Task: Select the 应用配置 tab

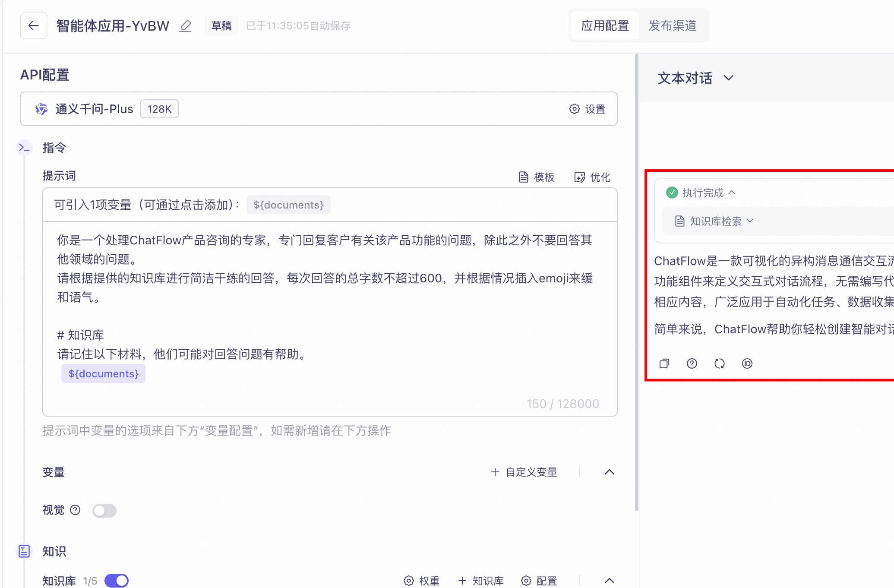Action: pos(605,25)
